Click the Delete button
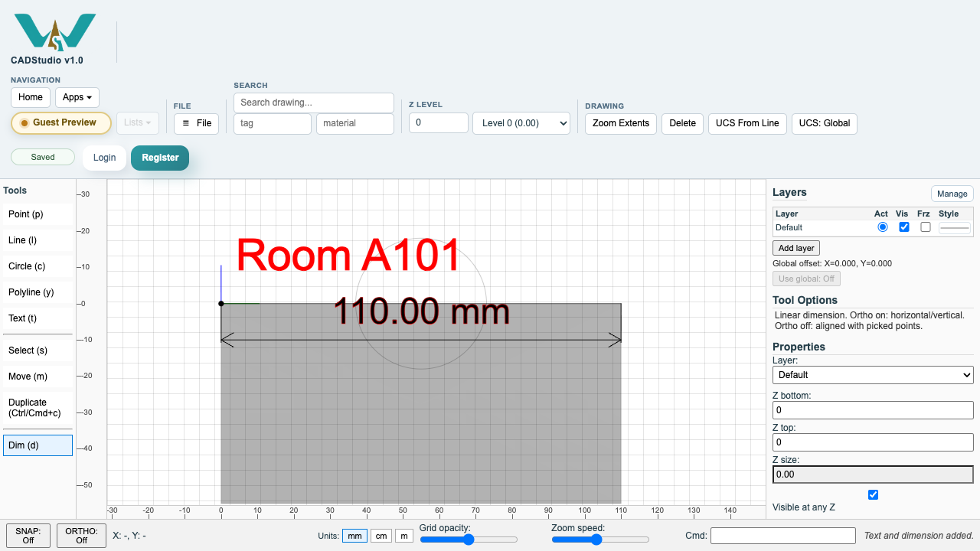980x551 pixels. coord(683,123)
